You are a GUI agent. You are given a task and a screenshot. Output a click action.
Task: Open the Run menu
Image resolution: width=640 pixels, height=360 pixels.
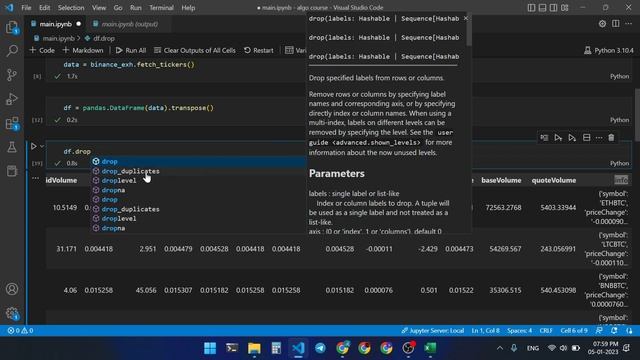tap(136, 8)
